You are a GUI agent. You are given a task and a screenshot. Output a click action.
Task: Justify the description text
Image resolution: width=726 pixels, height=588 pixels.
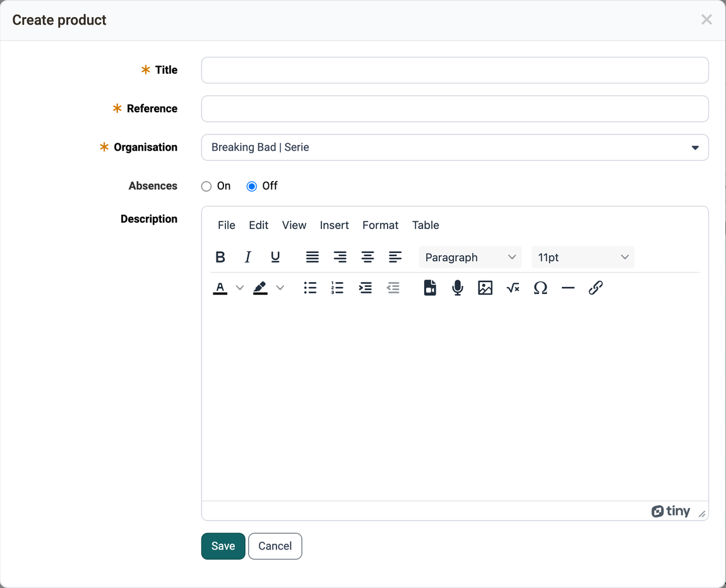pos(312,257)
